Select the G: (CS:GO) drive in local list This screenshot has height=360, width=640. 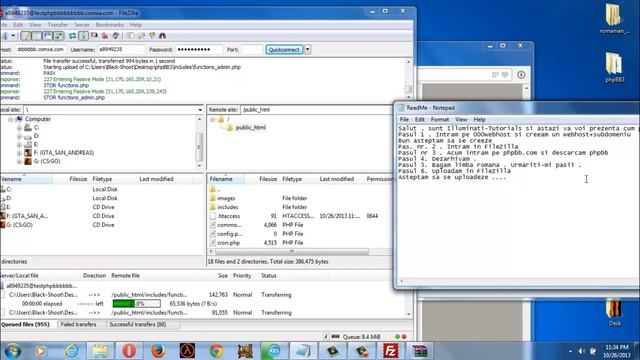19,225
